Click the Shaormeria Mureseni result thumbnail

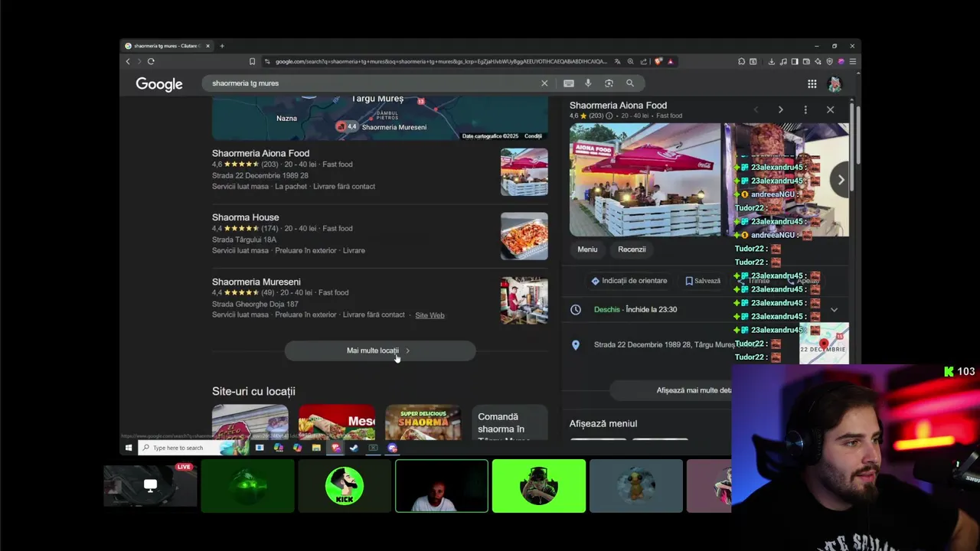524,301
